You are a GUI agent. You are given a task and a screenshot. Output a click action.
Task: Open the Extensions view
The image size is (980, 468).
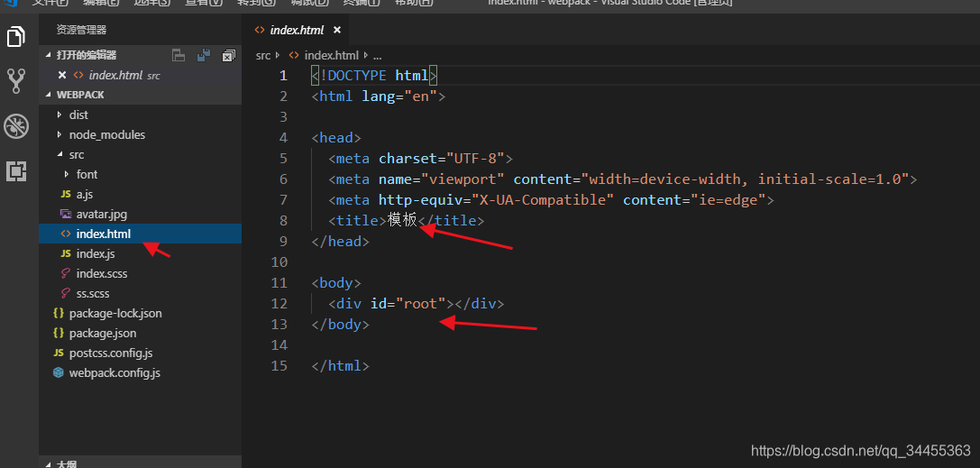point(15,170)
